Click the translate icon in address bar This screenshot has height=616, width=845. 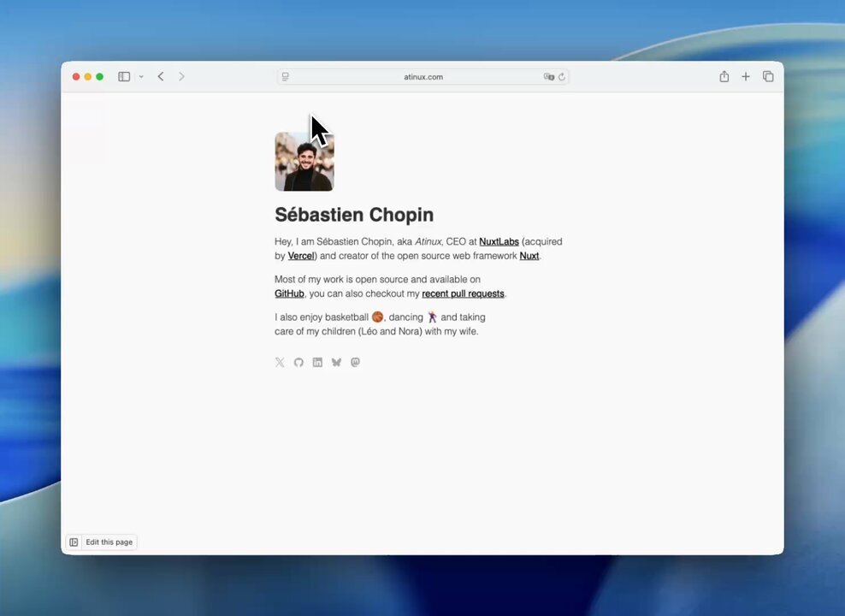pos(548,77)
